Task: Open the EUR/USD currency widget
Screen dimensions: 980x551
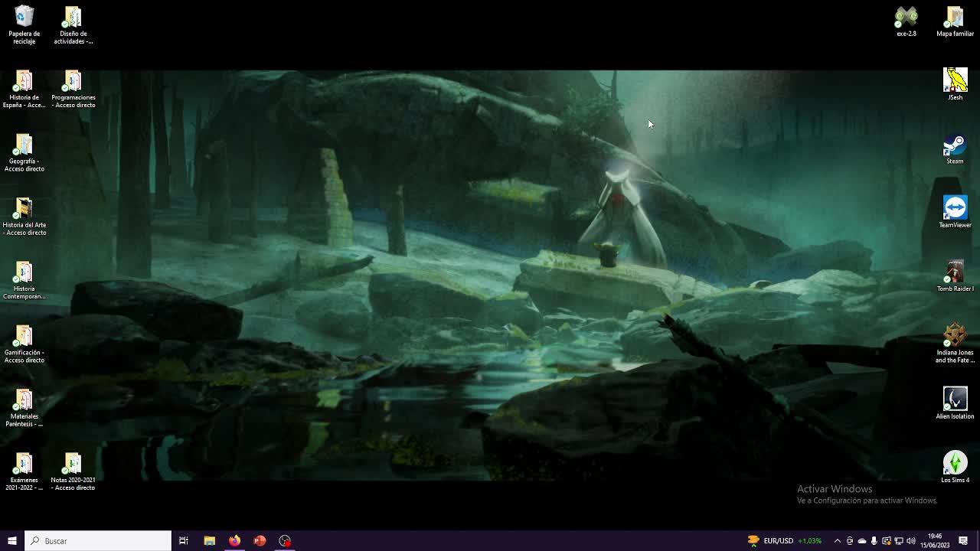Action: (x=785, y=541)
